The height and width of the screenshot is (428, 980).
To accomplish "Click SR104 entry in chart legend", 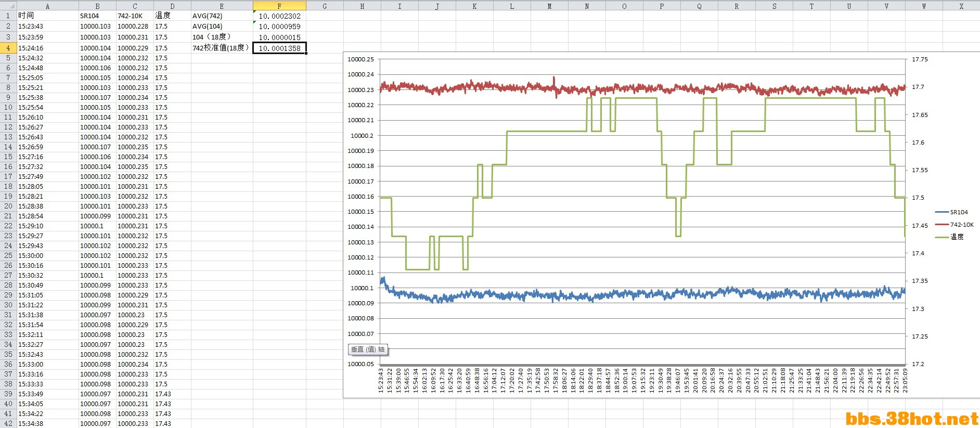I will [952, 212].
